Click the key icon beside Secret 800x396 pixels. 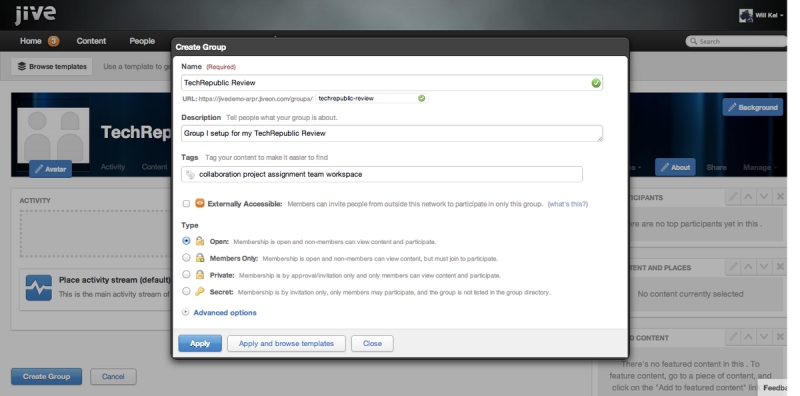point(200,291)
